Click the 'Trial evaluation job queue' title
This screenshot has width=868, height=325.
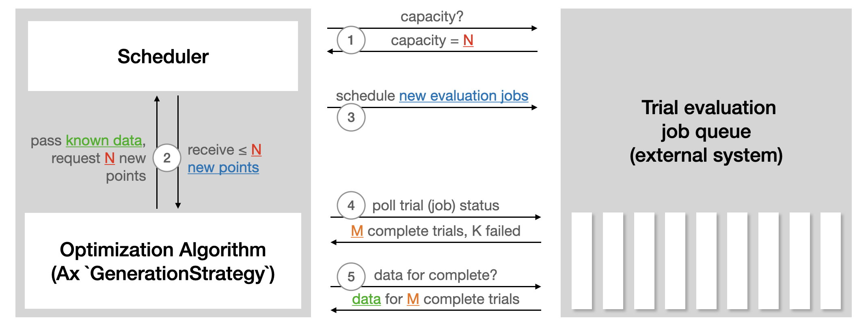(x=706, y=131)
